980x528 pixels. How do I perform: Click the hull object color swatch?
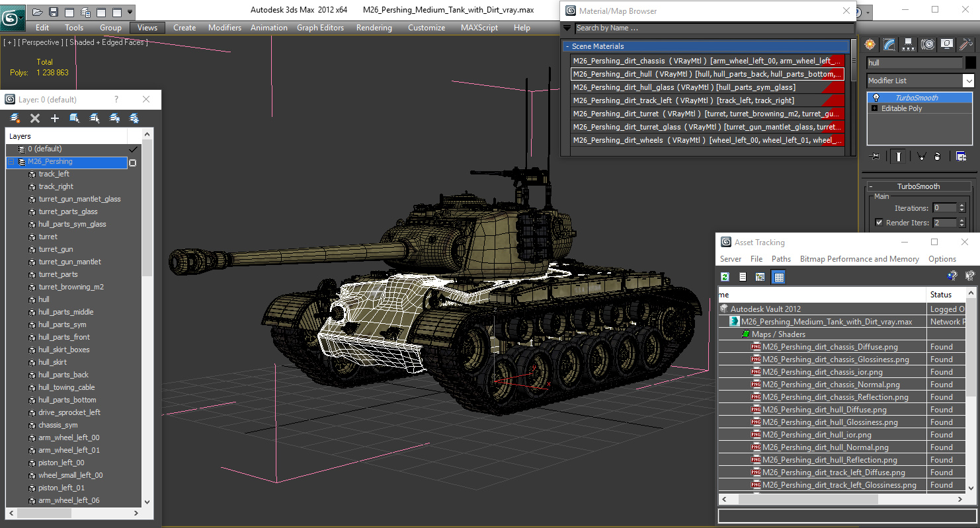pyautogui.click(x=970, y=63)
